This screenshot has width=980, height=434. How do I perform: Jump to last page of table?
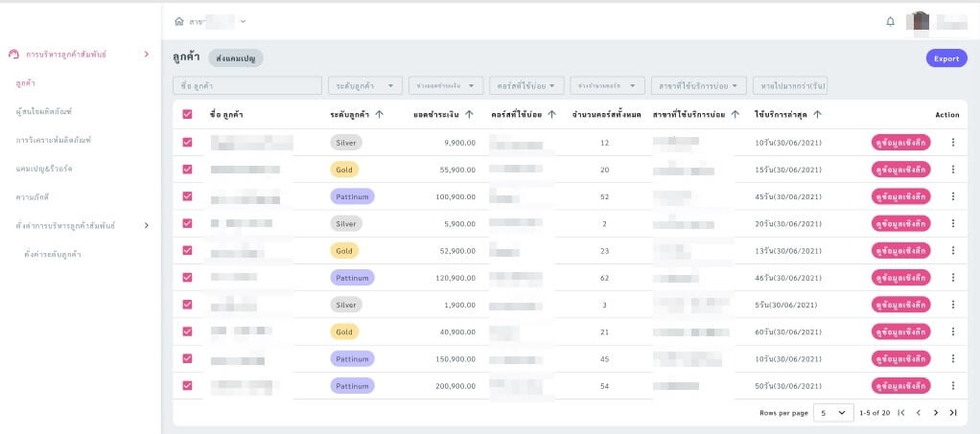pyautogui.click(x=953, y=413)
